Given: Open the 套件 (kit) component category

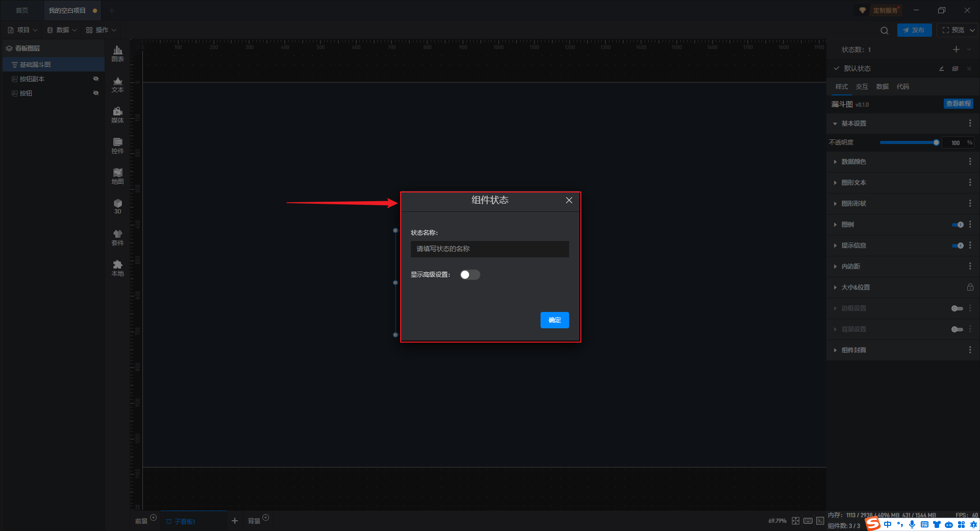Looking at the screenshot, I should click(x=117, y=237).
